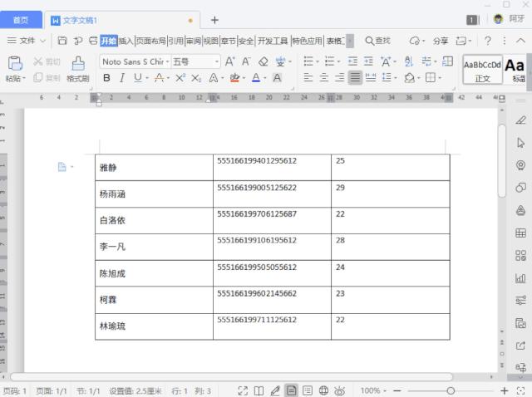This screenshot has width=532, height=397.
Task: Toggle Italic formatting
Action: click(122, 78)
